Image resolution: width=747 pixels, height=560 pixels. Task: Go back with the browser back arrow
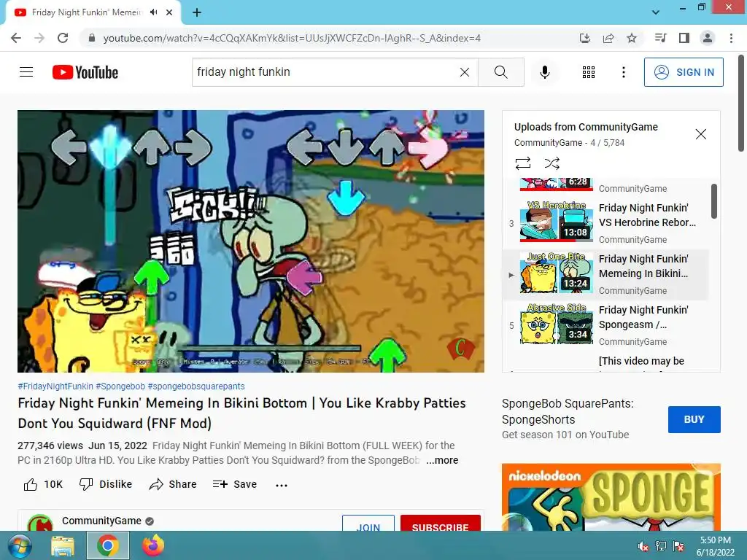[x=16, y=38]
